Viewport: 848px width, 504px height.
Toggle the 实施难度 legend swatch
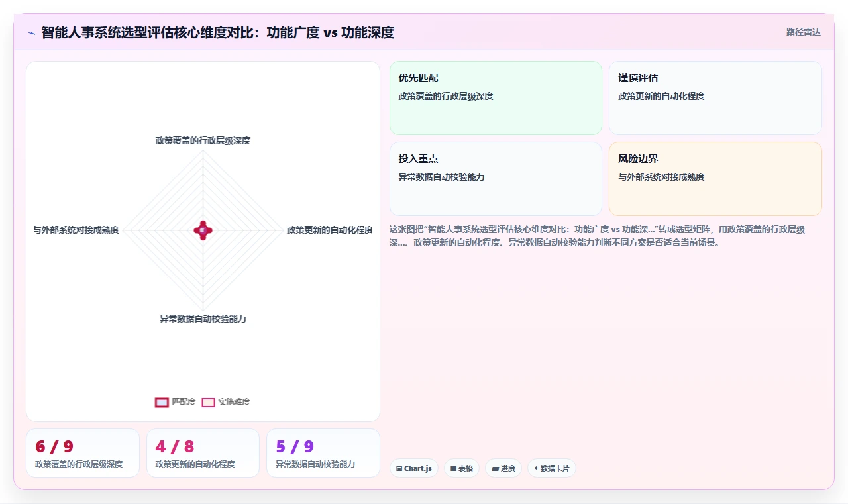(x=209, y=402)
